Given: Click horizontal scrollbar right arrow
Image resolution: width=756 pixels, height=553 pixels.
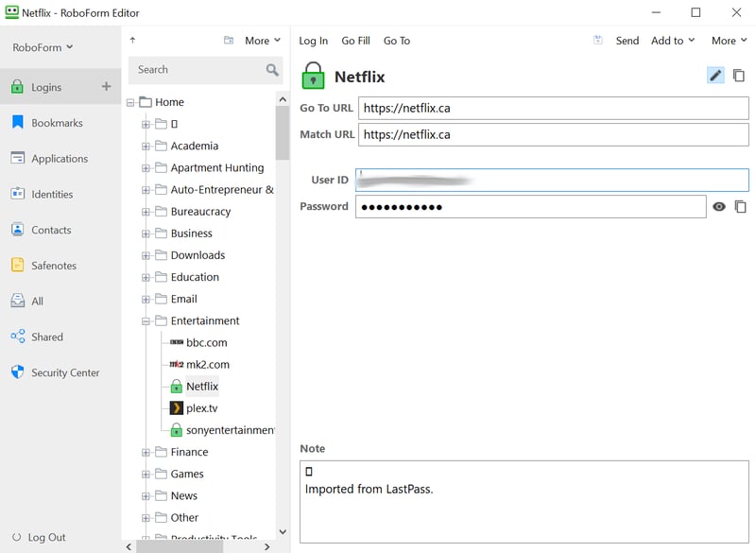Looking at the screenshot, I should click(267, 546).
